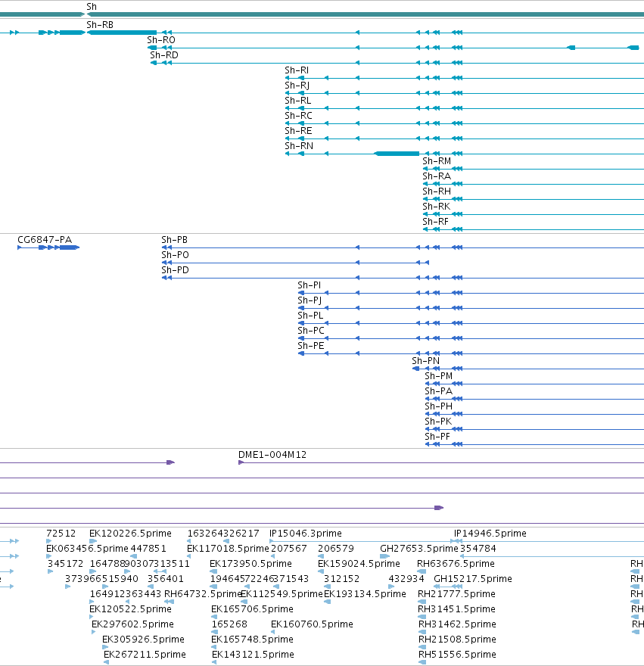Select the RH51556.5prime EST
The height and width of the screenshot is (666, 644).
(x=458, y=655)
